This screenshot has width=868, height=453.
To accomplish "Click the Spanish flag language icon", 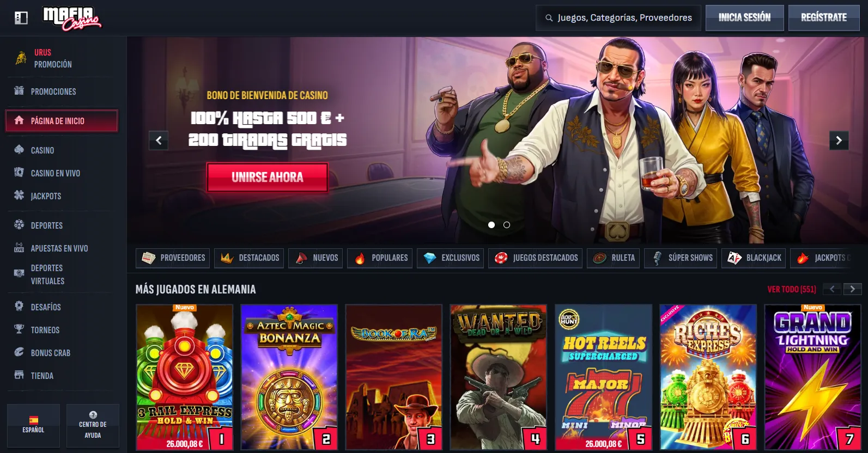I will click(x=33, y=420).
